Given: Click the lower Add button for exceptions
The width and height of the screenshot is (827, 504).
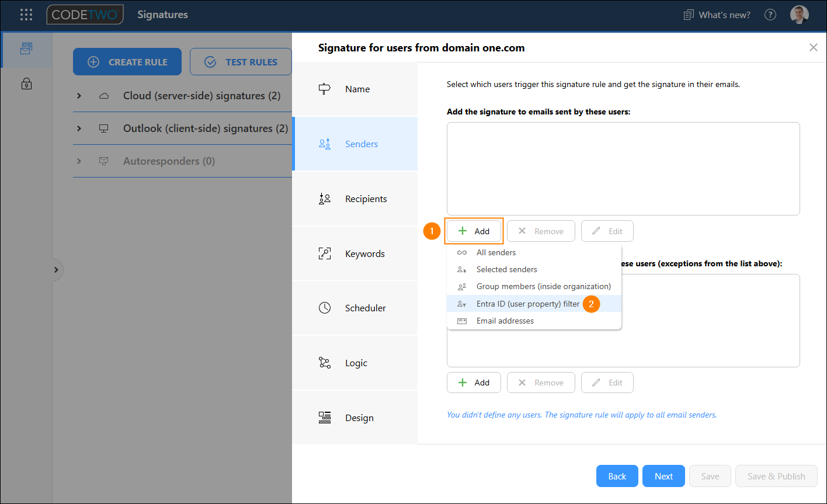Looking at the screenshot, I should [474, 383].
